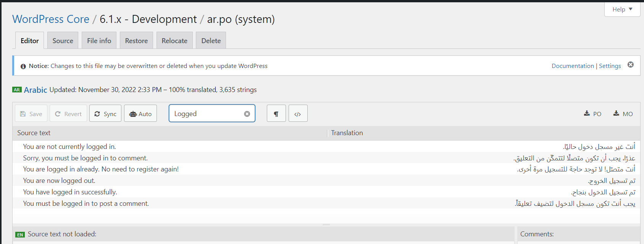Toggle code view with the angle-brackets icon
644x244 pixels.
(x=298, y=113)
